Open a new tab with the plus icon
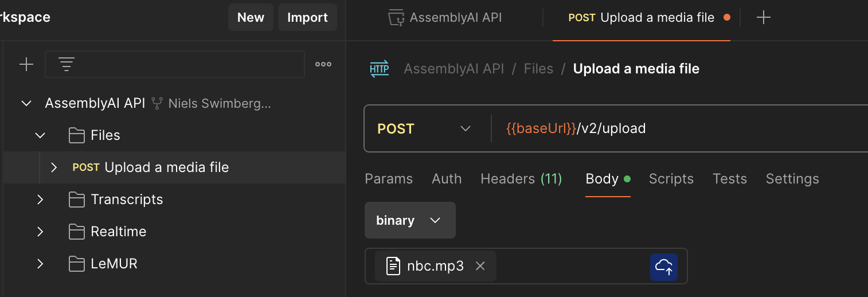Screen dimensions: 868x297 (x=763, y=18)
